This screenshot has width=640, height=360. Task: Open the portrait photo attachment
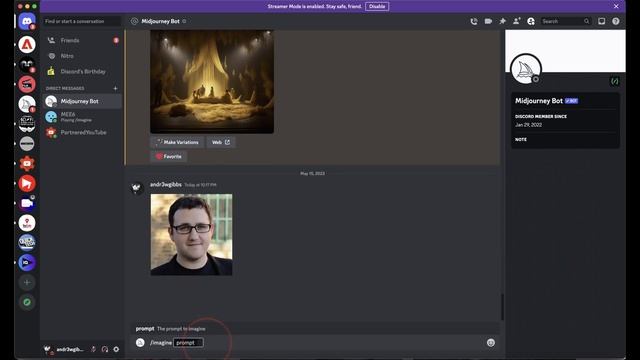(x=191, y=235)
